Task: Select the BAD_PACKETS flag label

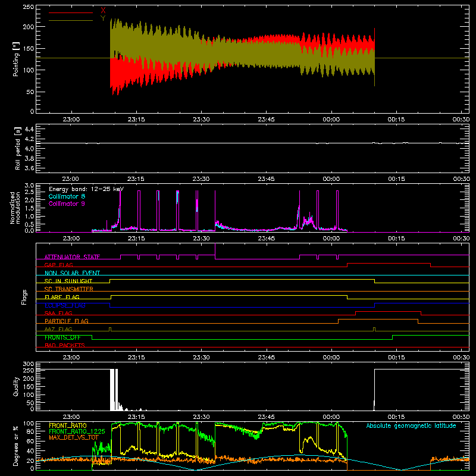Action: click(65, 345)
